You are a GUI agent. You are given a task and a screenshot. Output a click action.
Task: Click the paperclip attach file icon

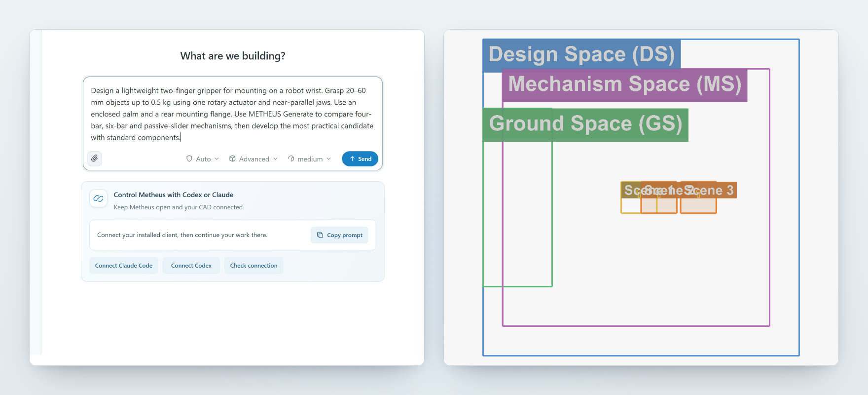(95, 158)
